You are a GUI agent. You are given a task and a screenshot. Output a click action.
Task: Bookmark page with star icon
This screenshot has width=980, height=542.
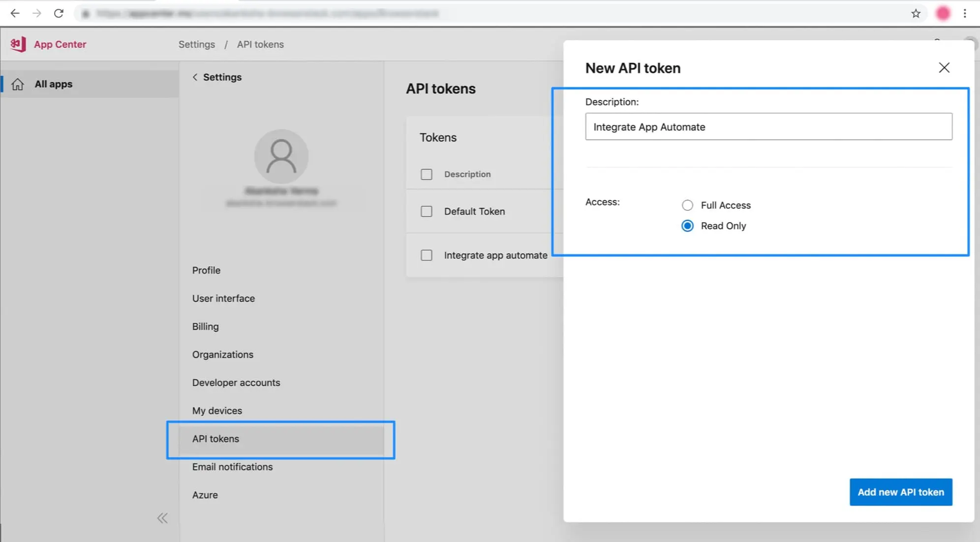tap(916, 13)
